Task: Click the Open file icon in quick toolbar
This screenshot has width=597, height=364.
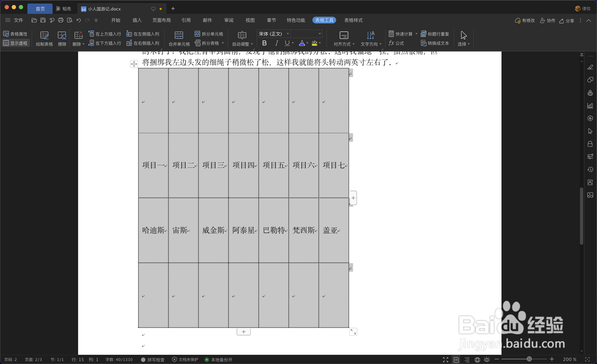Action: pos(34,20)
